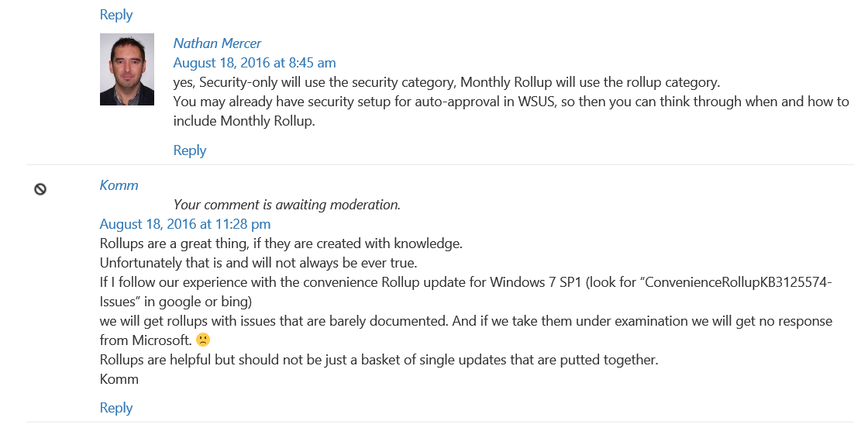Click the sentence 'Rollups are a great thing'
The height and width of the screenshot is (435, 868).
point(281,243)
